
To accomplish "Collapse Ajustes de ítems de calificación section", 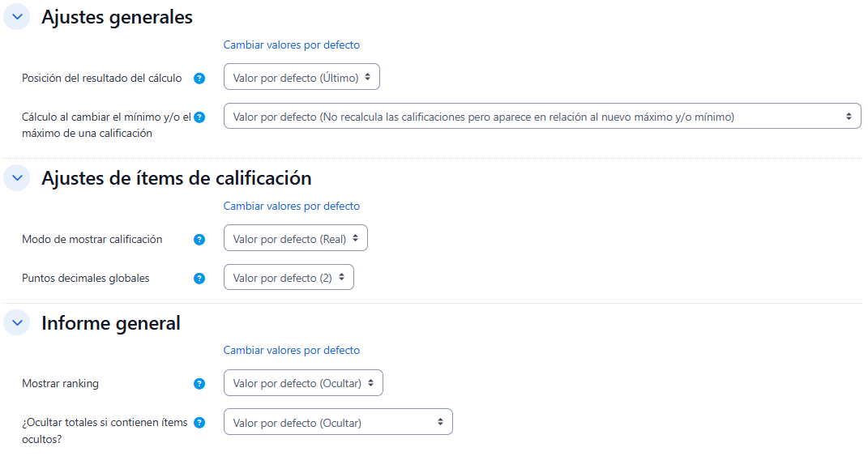I will click(17, 178).
